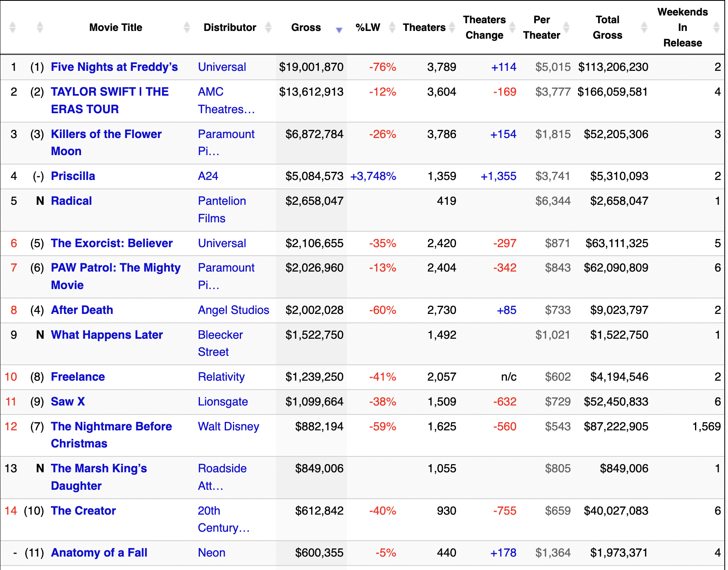Open the Priscilla movie link
Screen dimensions: 728x570
[x=73, y=176]
